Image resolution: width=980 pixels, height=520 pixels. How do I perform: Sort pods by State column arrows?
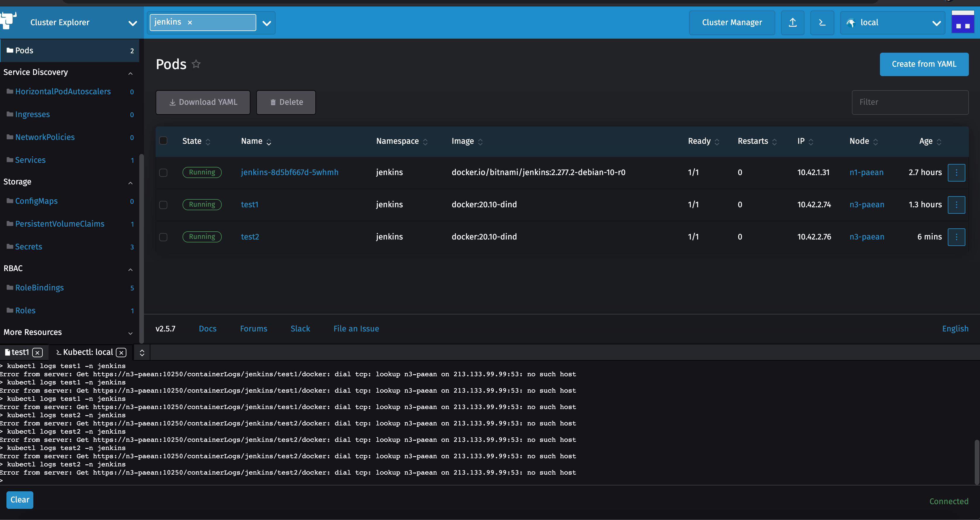coord(208,142)
